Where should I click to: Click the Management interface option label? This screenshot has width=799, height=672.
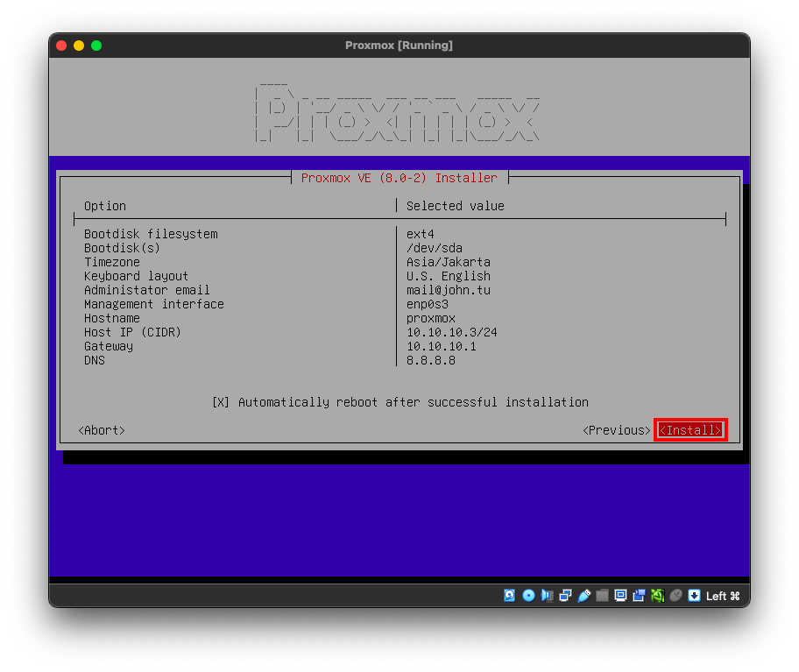point(154,304)
